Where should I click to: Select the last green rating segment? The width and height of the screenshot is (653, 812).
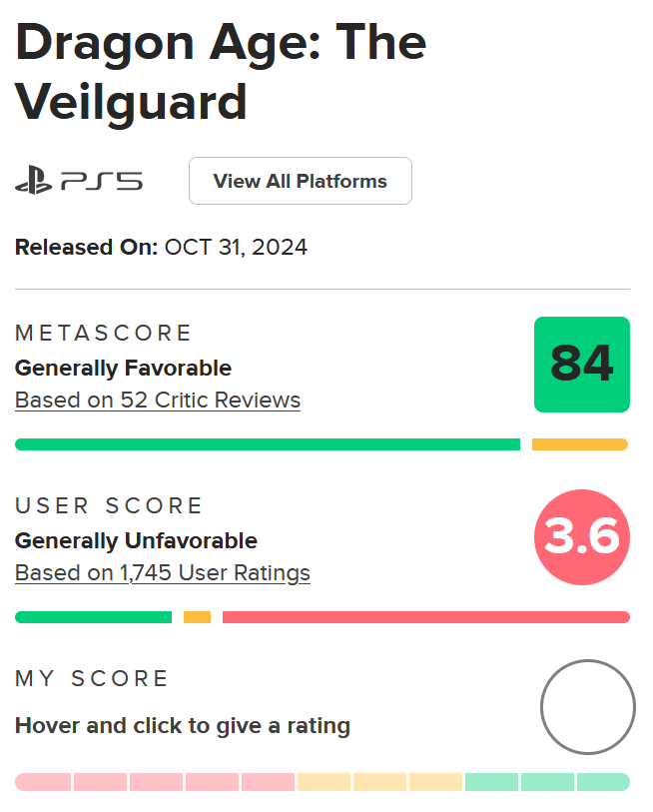[603, 782]
